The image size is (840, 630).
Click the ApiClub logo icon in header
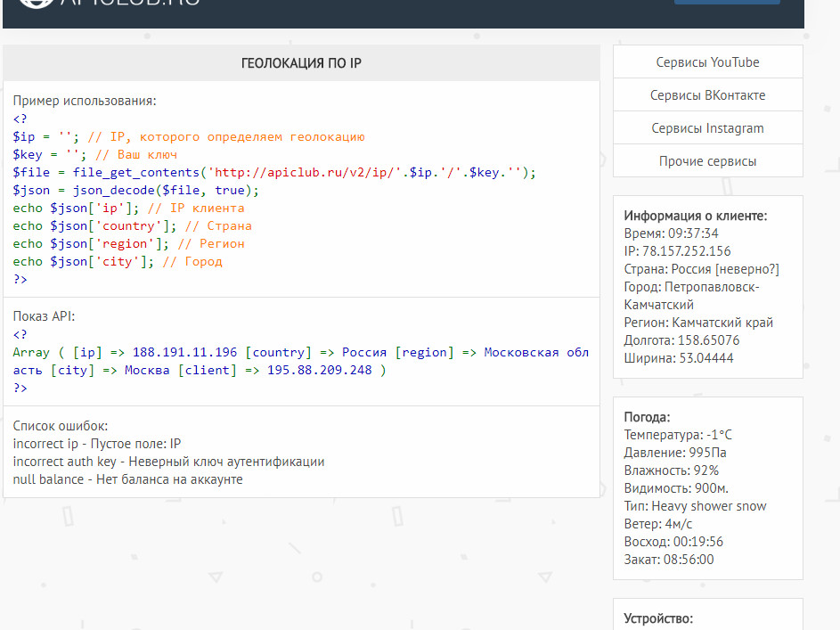[x=36, y=4]
